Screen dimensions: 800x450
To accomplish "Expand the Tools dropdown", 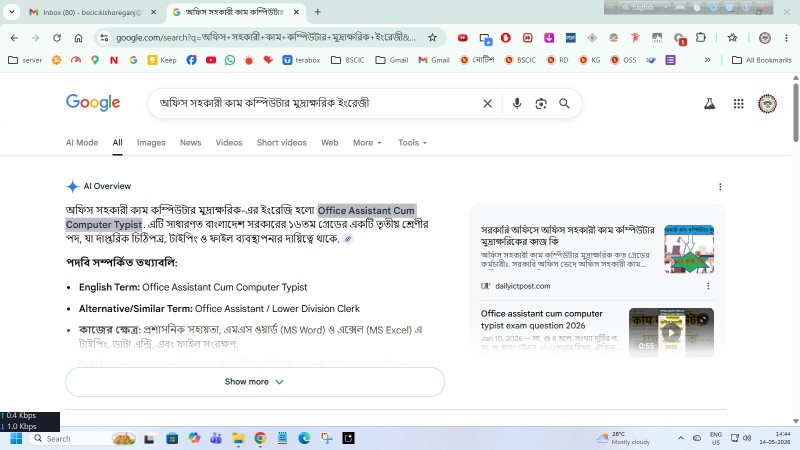I will (x=412, y=143).
